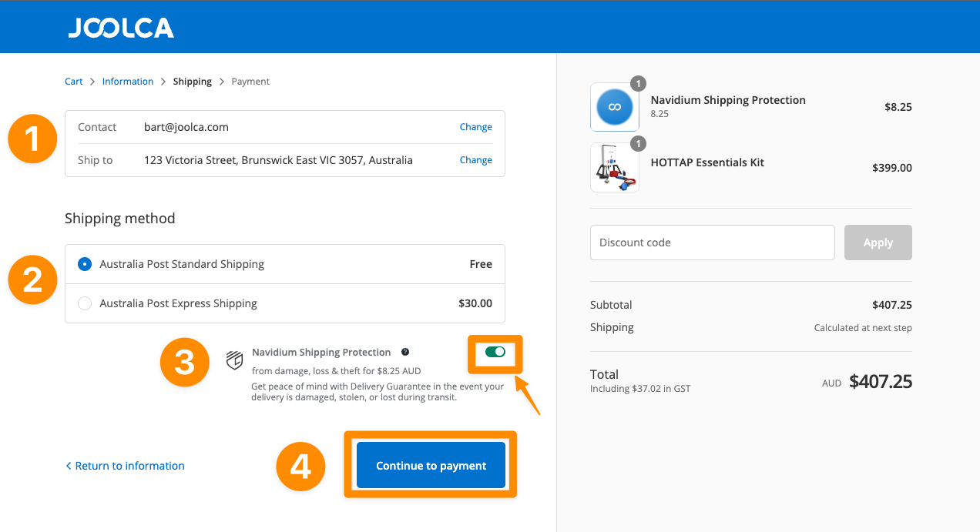Go to Cart in the breadcrumb

point(74,82)
